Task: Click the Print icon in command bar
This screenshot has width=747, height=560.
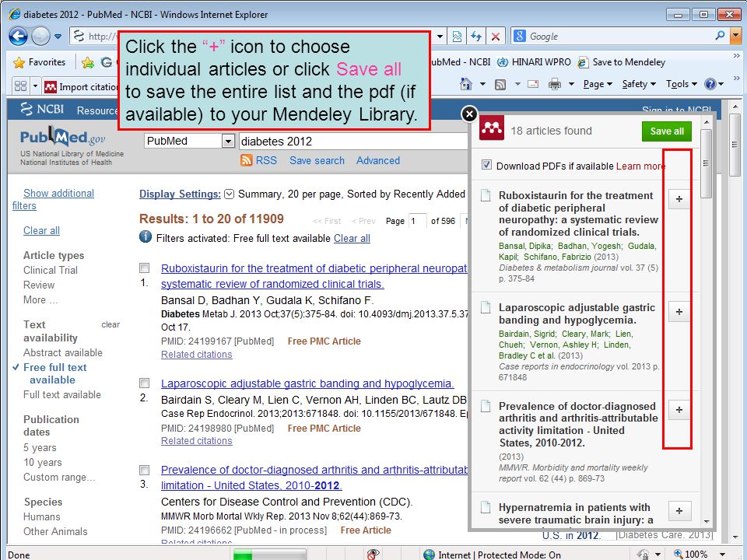Action: pyautogui.click(x=555, y=85)
